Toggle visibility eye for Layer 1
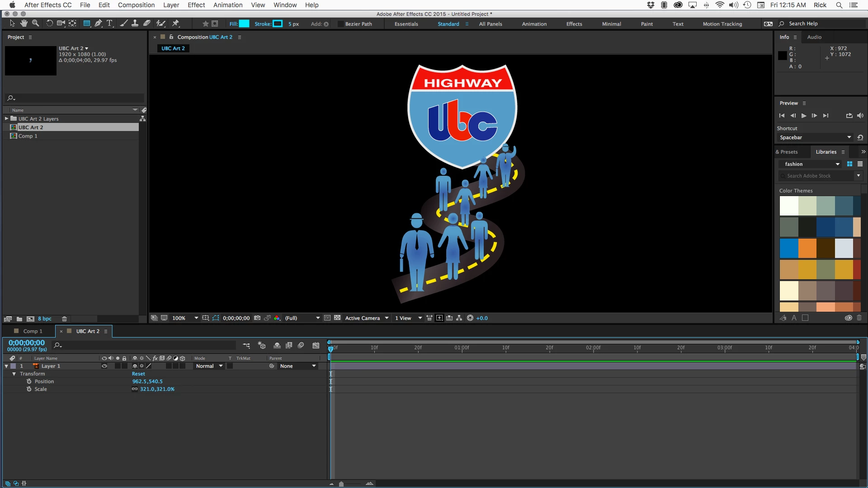This screenshot has width=868, height=488. tap(104, 366)
